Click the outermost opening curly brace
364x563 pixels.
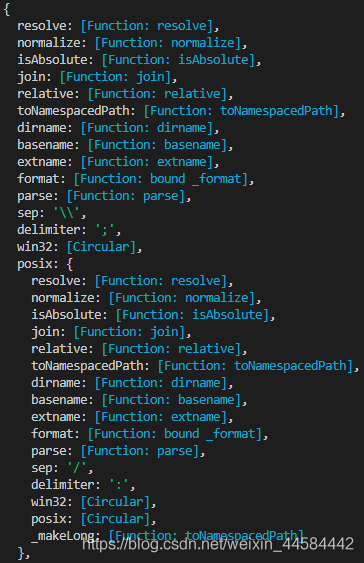click(x=6, y=9)
